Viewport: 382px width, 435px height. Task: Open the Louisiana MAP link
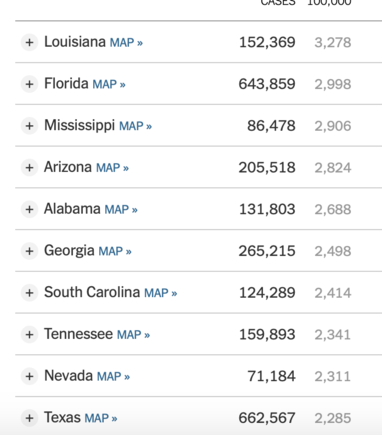[x=126, y=43]
